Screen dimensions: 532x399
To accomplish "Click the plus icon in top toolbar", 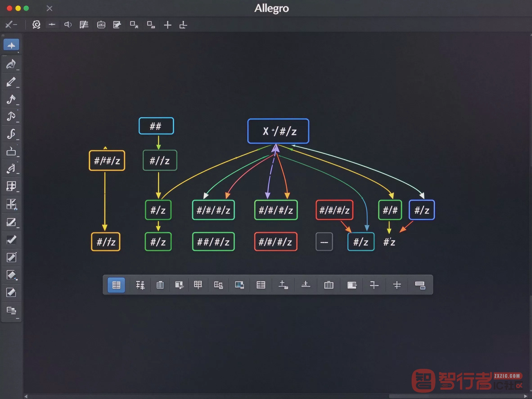I will pyautogui.click(x=167, y=25).
